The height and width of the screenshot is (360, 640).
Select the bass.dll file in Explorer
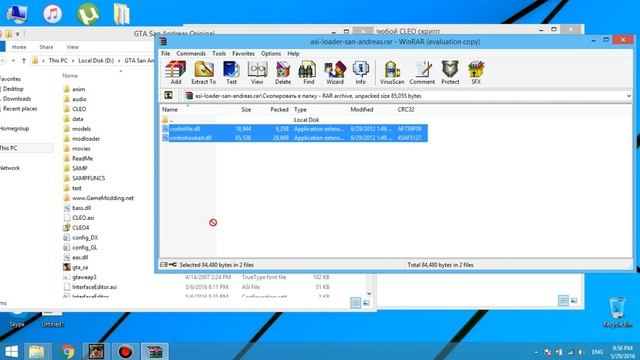[78, 208]
